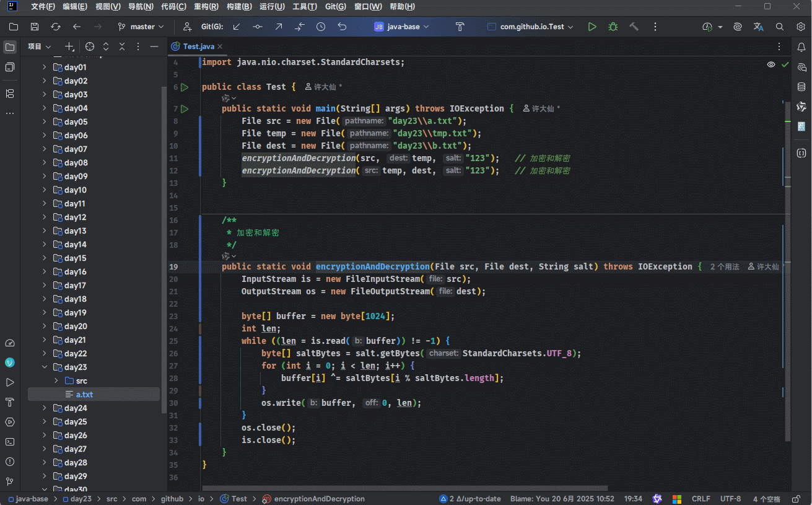Select the Test.java editor tab
The height and width of the screenshot is (505, 812).
tap(198, 46)
